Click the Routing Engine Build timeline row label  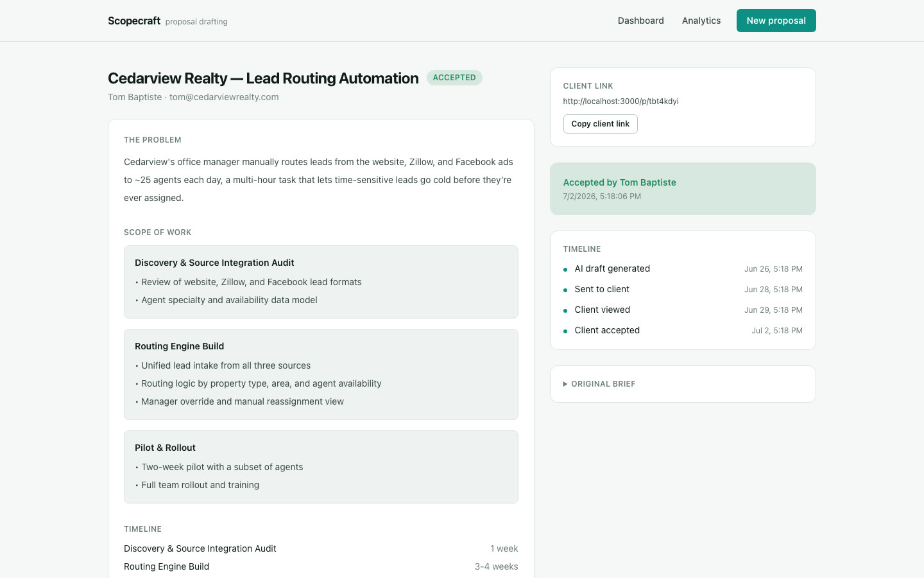coord(166,566)
